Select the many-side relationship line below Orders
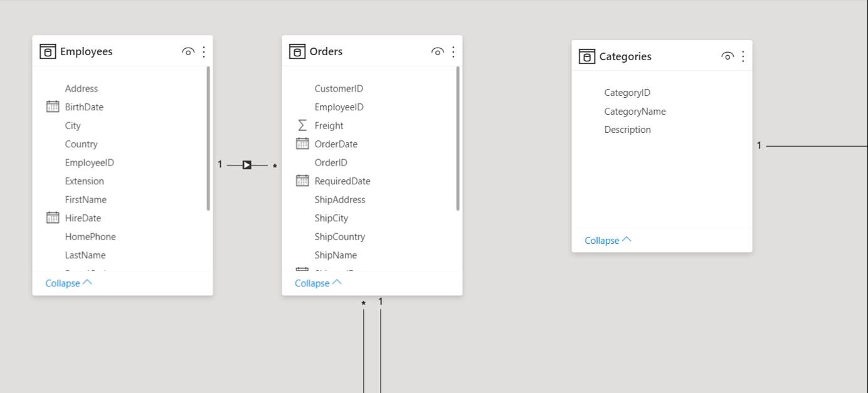Image resolution: width=868 pixels, height=393 pixels. [364, 351]
